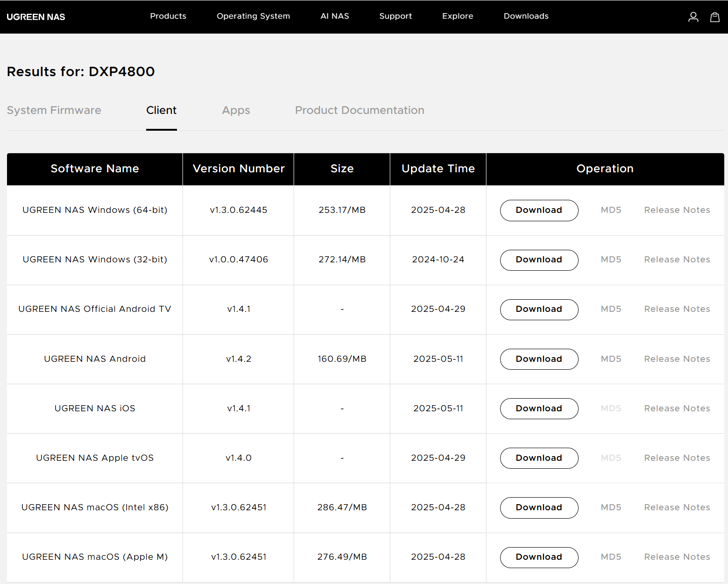
Task: Open Release Notes for Apple tvOS
Action: click(677, 458)
